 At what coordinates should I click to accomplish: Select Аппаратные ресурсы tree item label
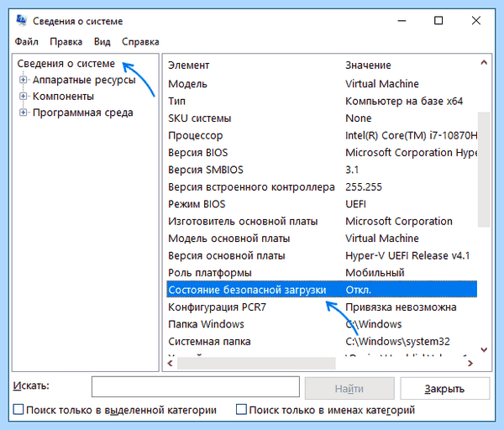tap(84, 80)
